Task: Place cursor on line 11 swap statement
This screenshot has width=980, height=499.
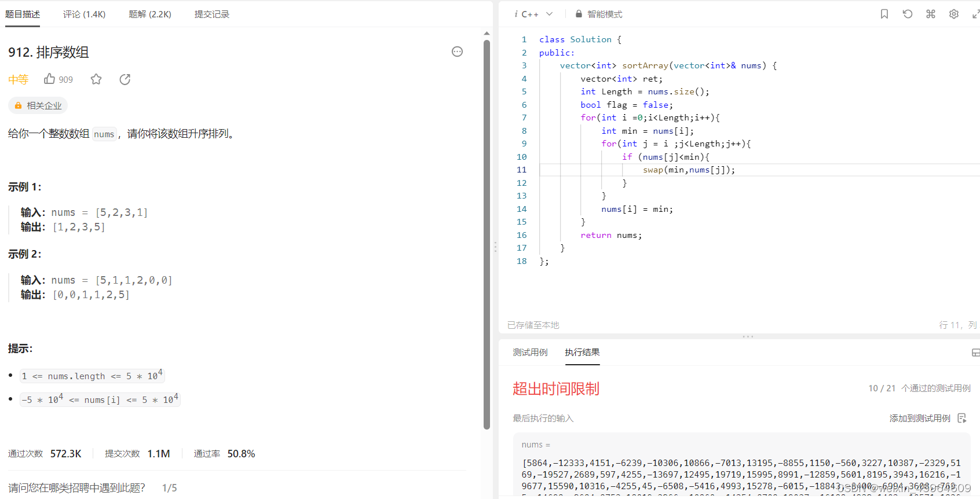Action: [x=689, y=170]
